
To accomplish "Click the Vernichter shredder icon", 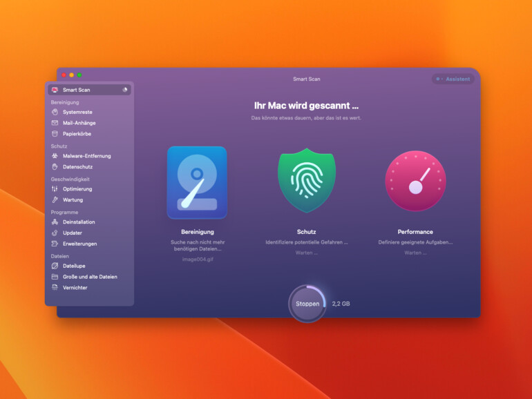I will coord(55,287).
